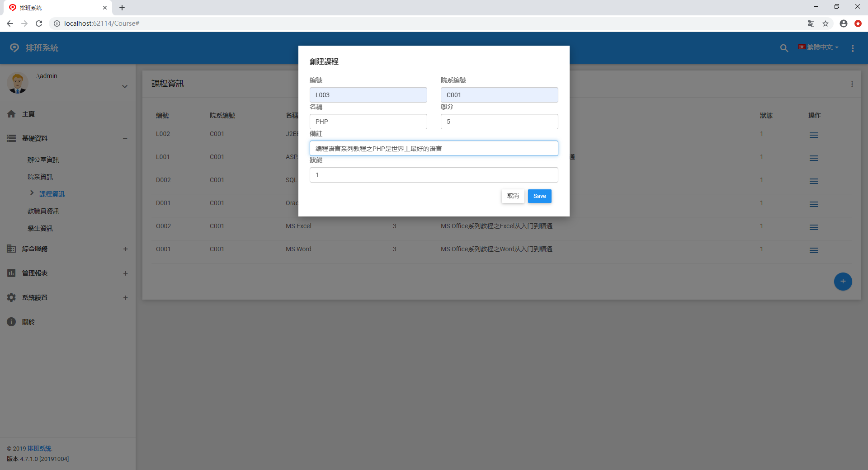
Task: Click the round add course plus button
Action: [843, 282]
